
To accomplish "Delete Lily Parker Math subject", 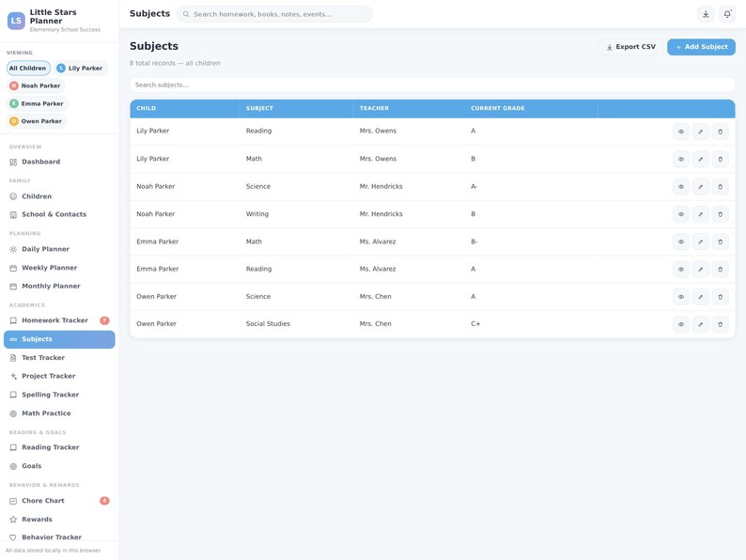I will [720, 160].
